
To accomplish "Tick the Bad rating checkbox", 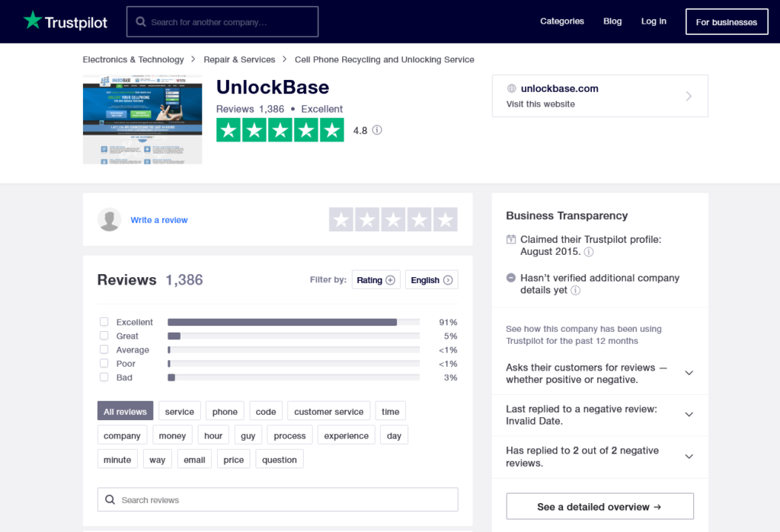I will pyautogui.click(x=104, y=377).
